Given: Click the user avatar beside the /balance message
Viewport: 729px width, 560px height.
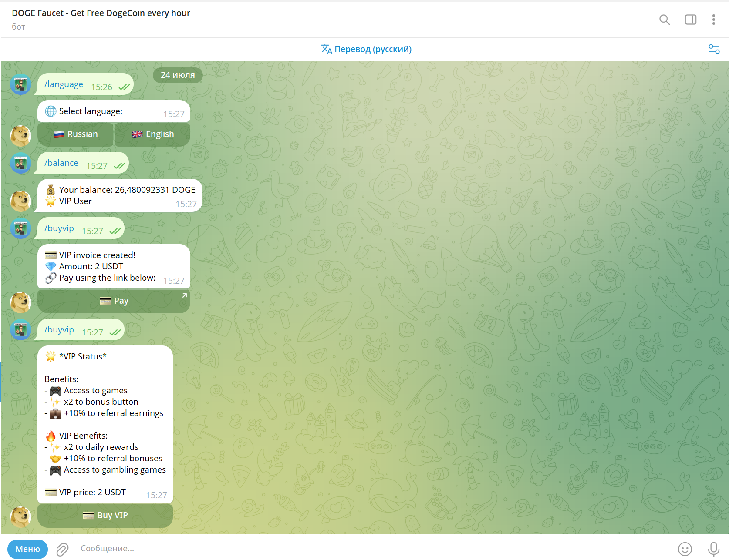Looking at the screenshot, I should 20,163.
